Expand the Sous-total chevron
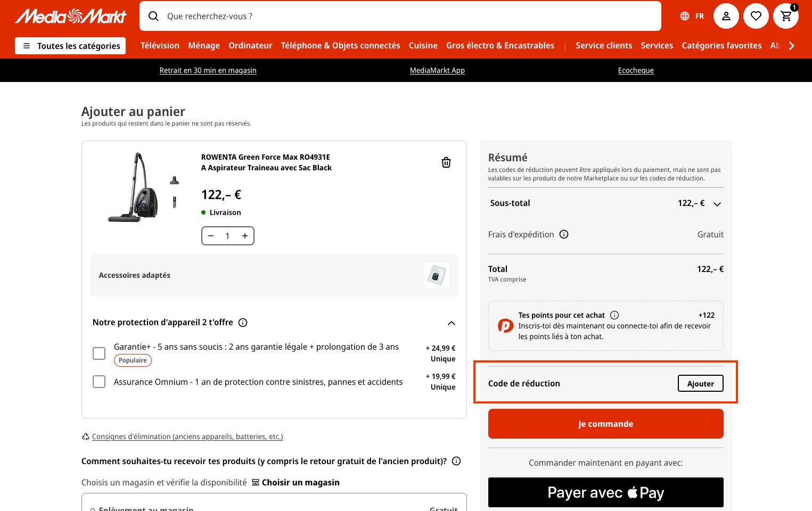Image resolution: width=812 pixels, height=511 pixels. coord(717,204)
